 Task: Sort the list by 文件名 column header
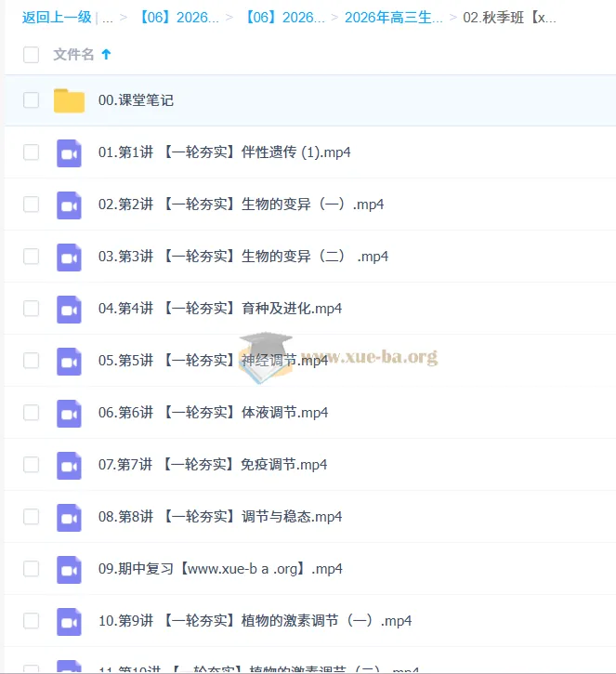click(73, 55)
